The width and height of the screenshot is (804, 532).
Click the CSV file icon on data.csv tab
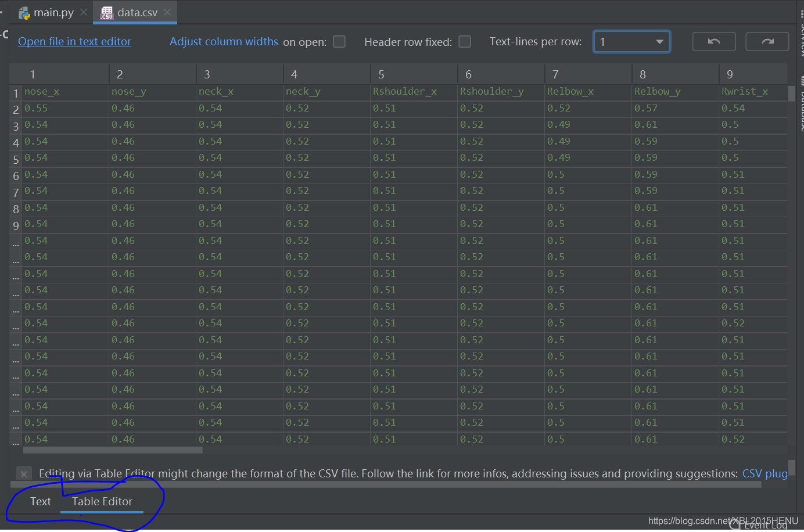(106, 13)
